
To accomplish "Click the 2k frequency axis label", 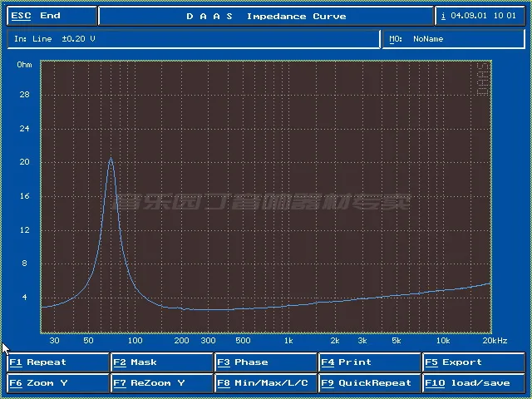I will 335,341.
